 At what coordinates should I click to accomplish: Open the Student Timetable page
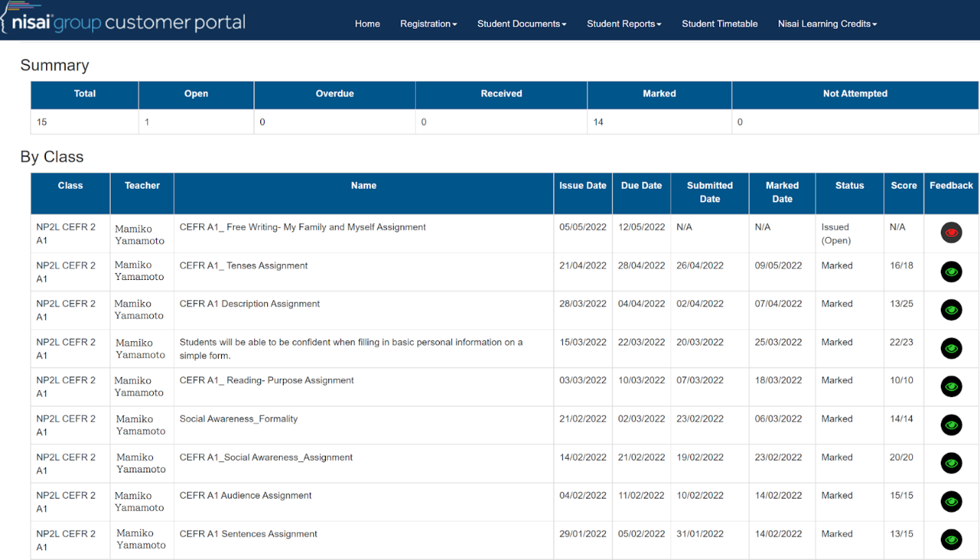(720, 24)
